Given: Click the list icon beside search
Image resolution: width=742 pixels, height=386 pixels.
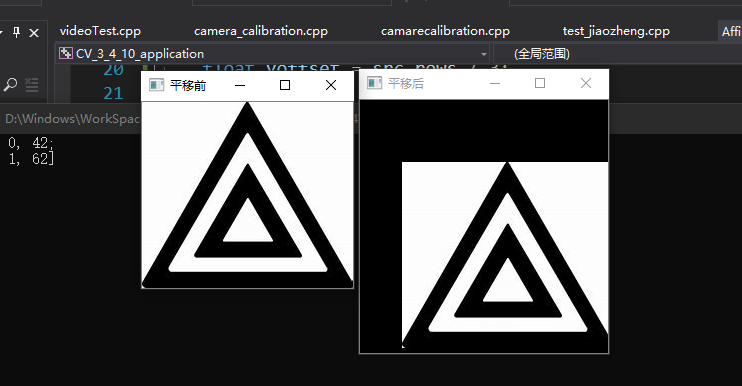Looking at the screenshot, I should [x=32, y=85].
